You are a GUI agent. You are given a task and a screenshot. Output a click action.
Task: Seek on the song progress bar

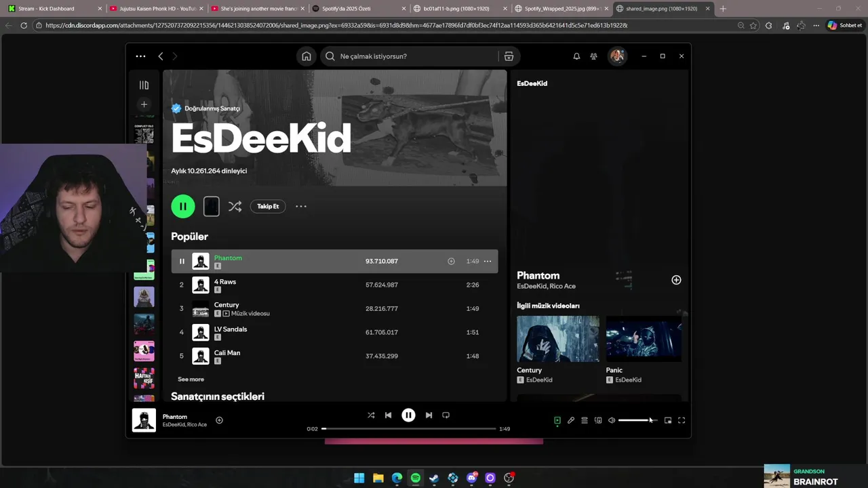pyautogui.click(x=409, y=428)
